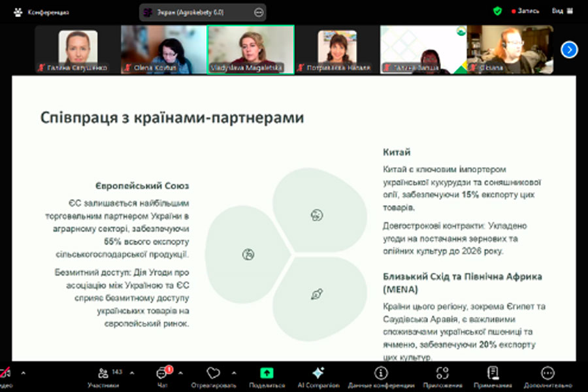The width and height of the screenshot is (588, 392).
Task: Select Olena Kovbas video thumbnail
Action: pyautogui.click(x=163, y=50)
